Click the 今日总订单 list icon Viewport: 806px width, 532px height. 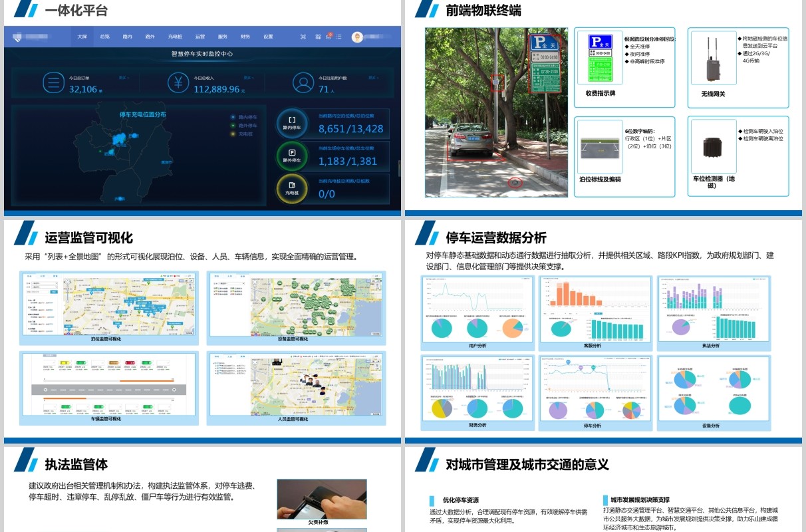click(x=53, y=83)
